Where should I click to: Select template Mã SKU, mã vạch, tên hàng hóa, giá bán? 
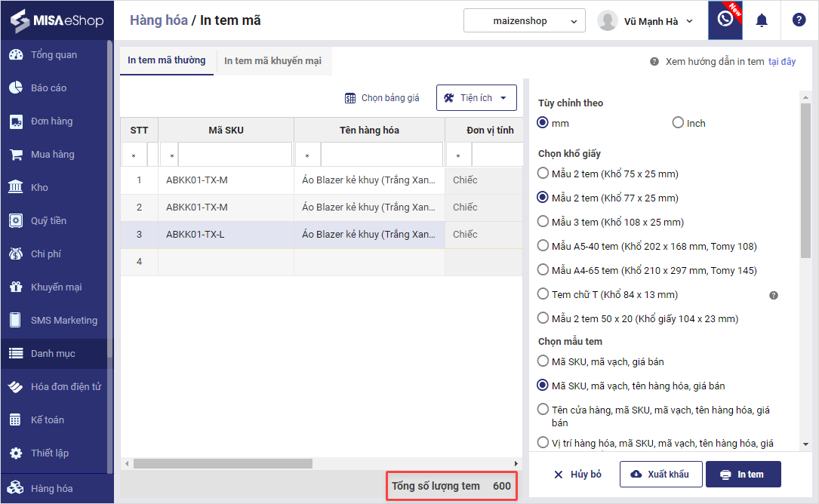[543, 386]
